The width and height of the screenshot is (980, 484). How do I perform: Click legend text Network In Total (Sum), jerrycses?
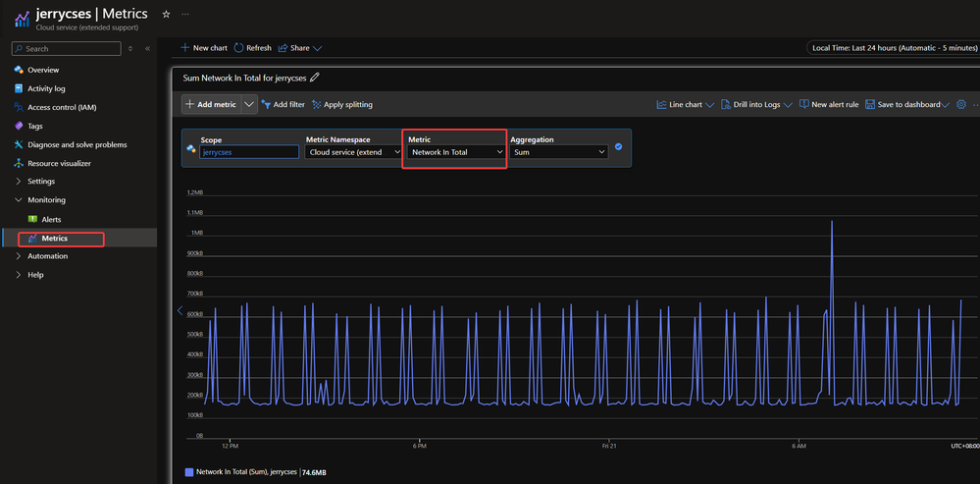247,473
